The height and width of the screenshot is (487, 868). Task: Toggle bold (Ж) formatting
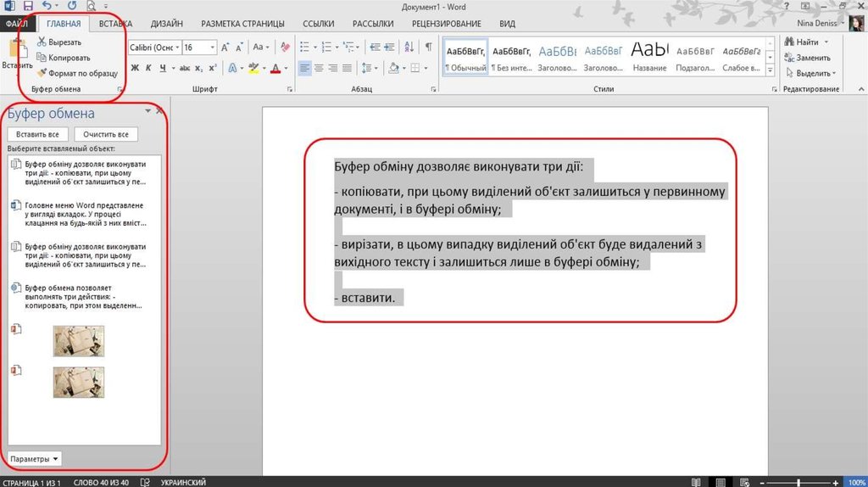[x=134, y=69]
